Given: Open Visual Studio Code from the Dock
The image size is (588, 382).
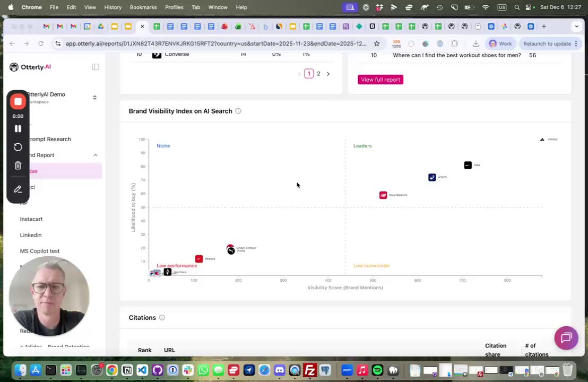Looking at the screenshot, I should [142, 370].
